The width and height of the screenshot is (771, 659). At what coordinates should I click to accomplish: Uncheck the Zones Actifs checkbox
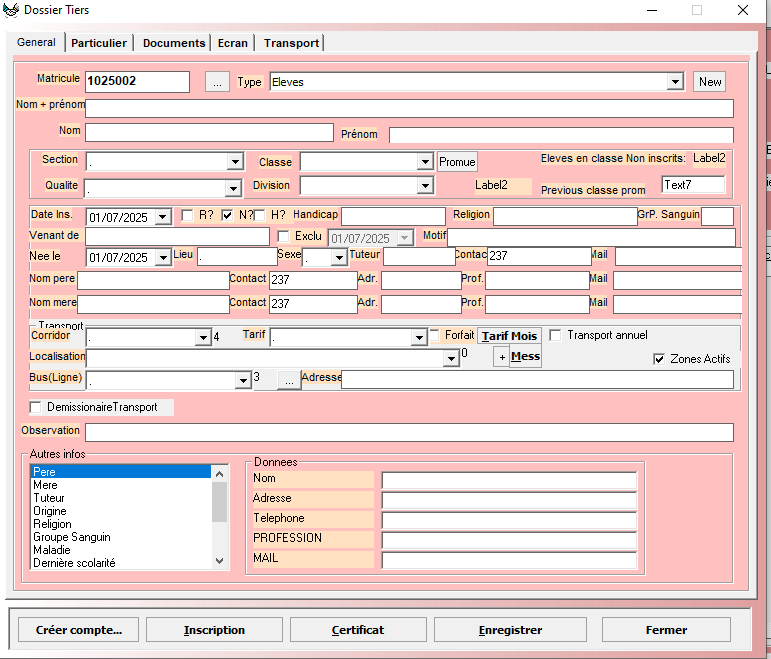[x=659, y=359]
